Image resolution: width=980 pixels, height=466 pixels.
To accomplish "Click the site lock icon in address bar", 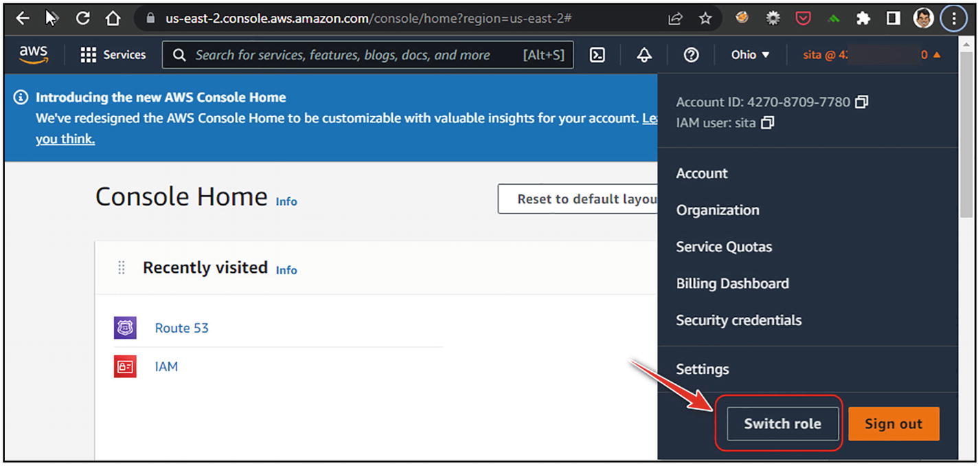I will pyautogui.click(x=150, y=19).
